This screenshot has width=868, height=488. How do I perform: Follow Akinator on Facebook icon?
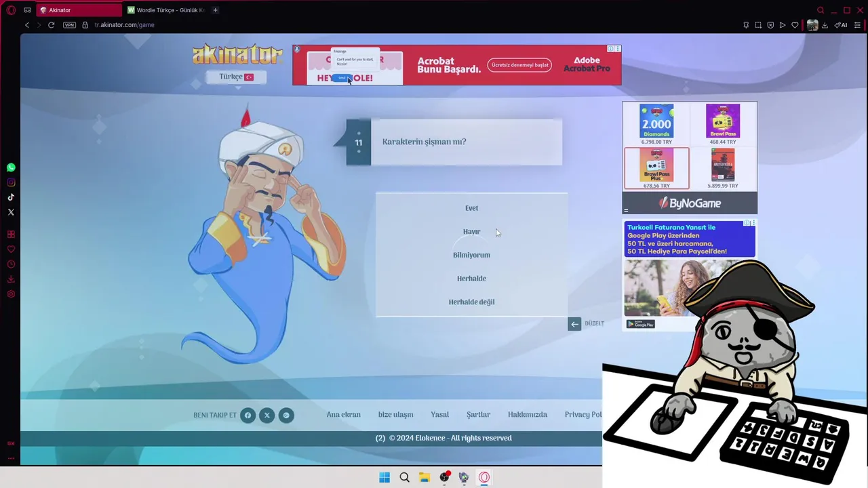pos(248,415)
